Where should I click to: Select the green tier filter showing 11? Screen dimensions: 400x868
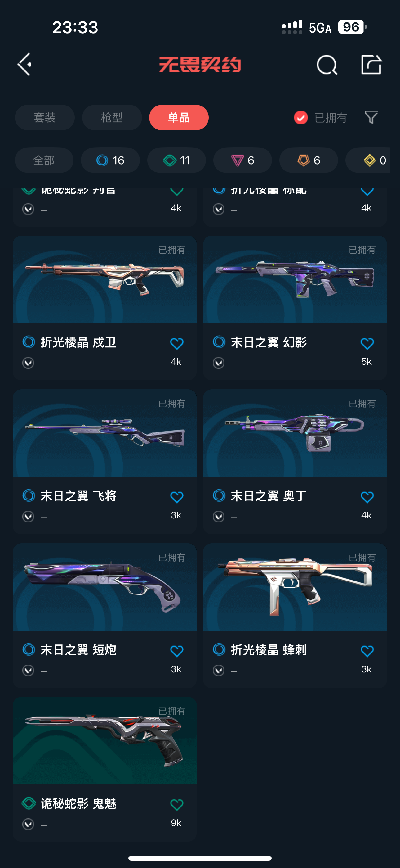(x=176, y=160)
